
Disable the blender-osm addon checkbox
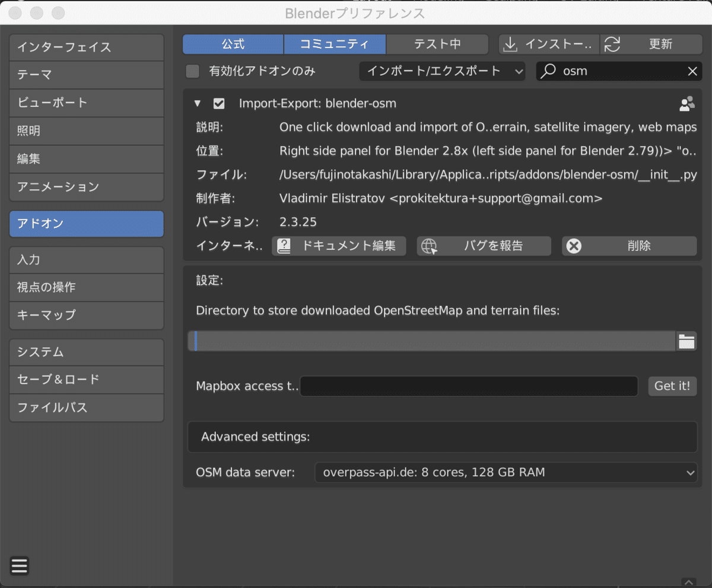[x=219, y=104]
